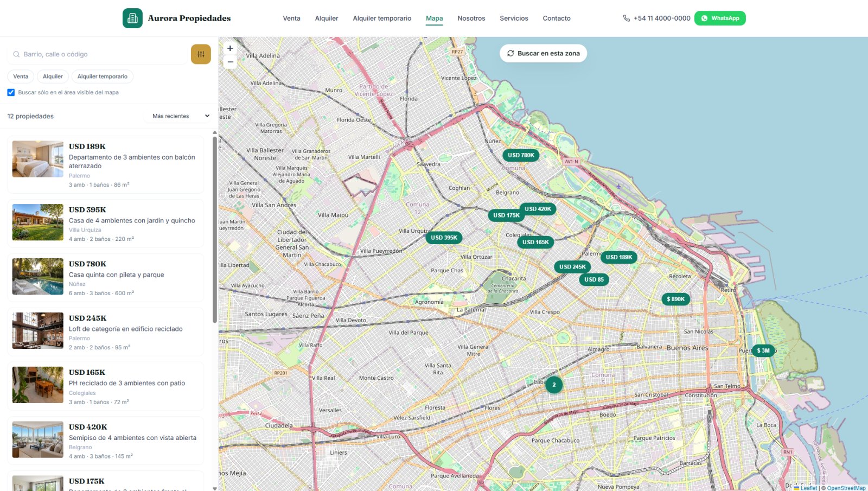Open the USD 395K house listing thumbnail

point(38,222)
